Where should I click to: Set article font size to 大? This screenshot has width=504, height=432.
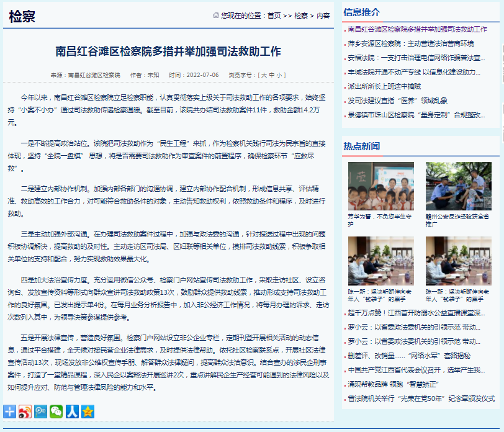(264, 75)
